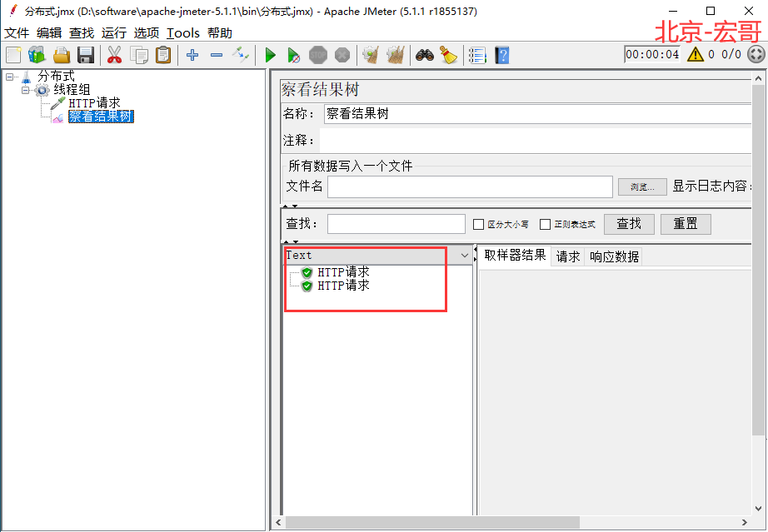768x532 pixels.
Task: Open the 选项 menu
Action: (147, 32)
